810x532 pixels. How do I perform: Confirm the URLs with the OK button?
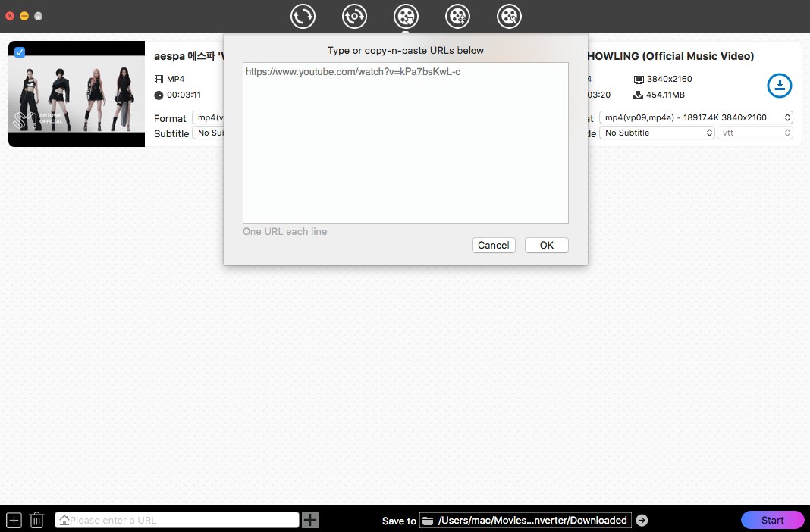tap(547, 245)
